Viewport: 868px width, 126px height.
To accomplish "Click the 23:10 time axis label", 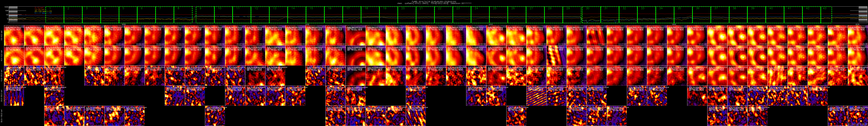I will coord(491,24).
